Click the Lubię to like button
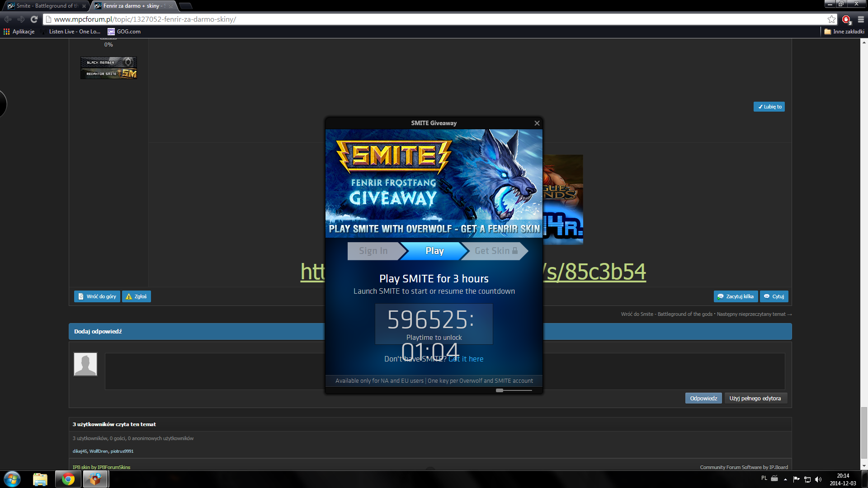The height and width of the screenshot is (488, 868). pyautogui.click(x=769, y=107)
